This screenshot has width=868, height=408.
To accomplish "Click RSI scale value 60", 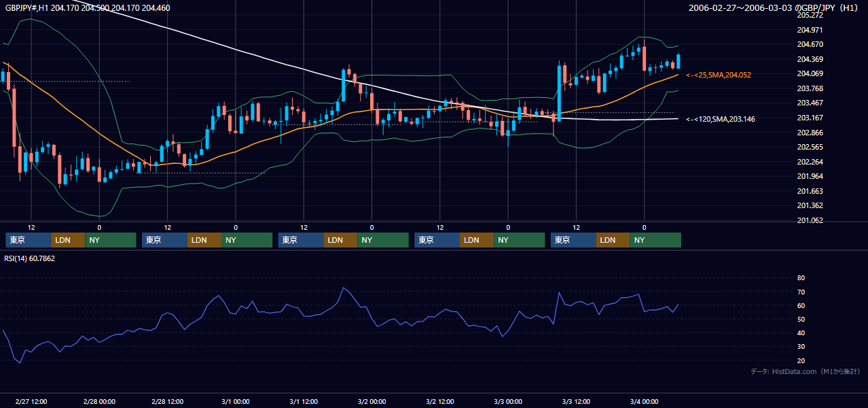I will tap(801, 305).
